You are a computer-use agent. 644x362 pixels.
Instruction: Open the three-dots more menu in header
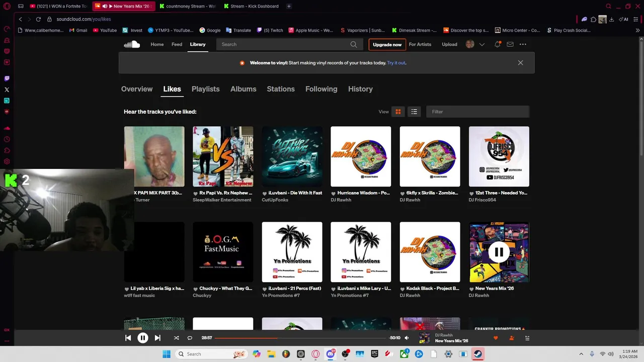523,44
